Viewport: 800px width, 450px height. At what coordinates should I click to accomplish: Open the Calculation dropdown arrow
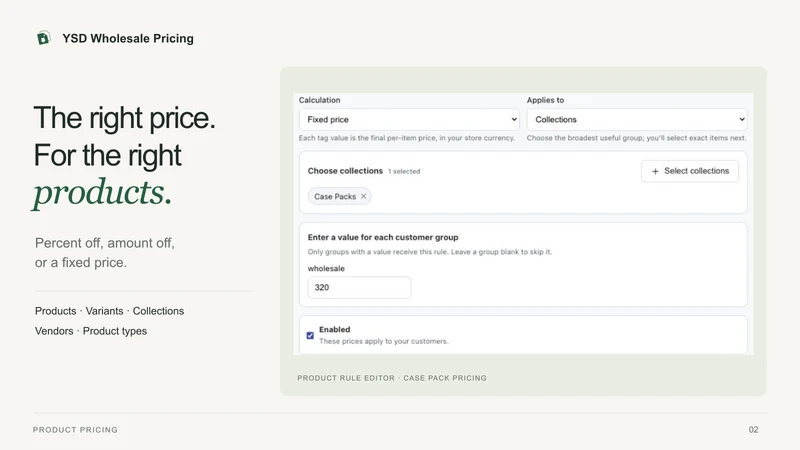coord(514,119)
